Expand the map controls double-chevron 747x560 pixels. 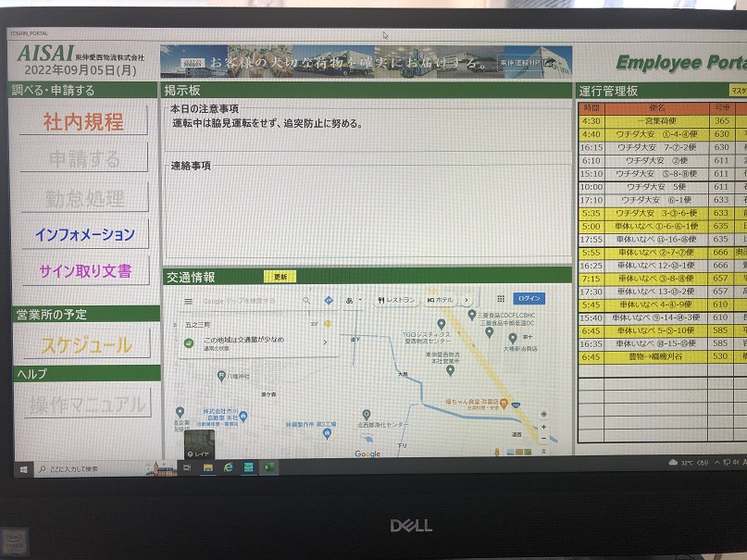[x=543, y=451]
